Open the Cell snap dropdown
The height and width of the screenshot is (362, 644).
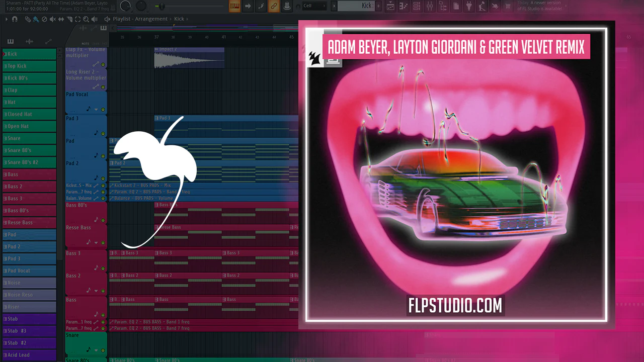(314, 6)
